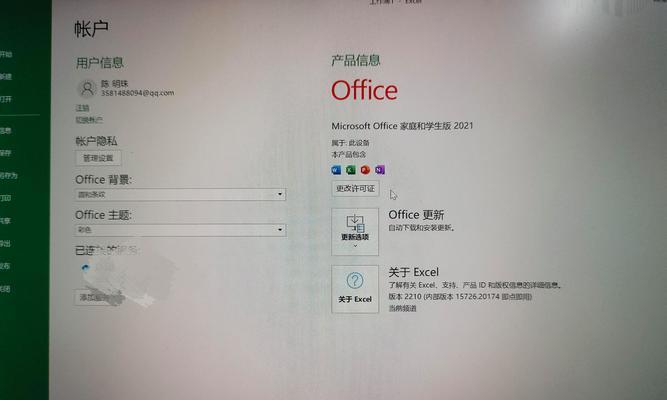Click the 自动下载和安装更新 text

(421, 228)
